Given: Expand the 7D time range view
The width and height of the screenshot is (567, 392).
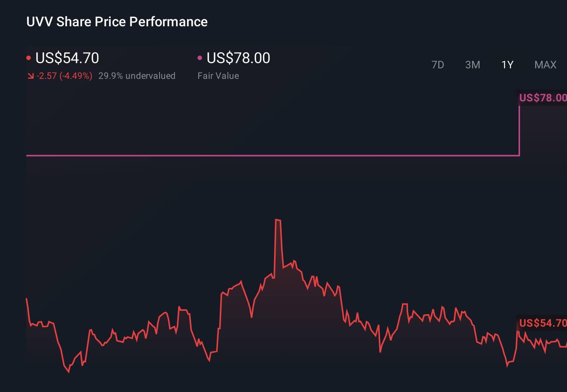Looking at the screenshot, I should [438, 65].
